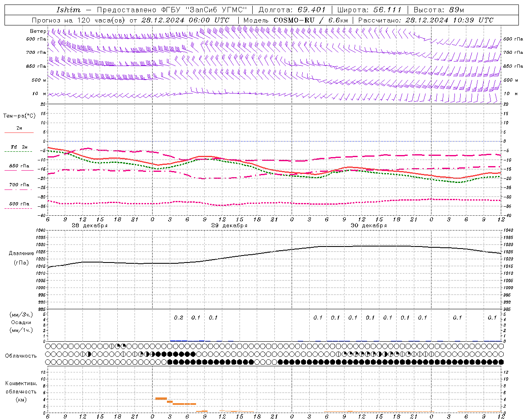Click the station name Ishim in header
The image size is (525, 420).
click(68, 10)
